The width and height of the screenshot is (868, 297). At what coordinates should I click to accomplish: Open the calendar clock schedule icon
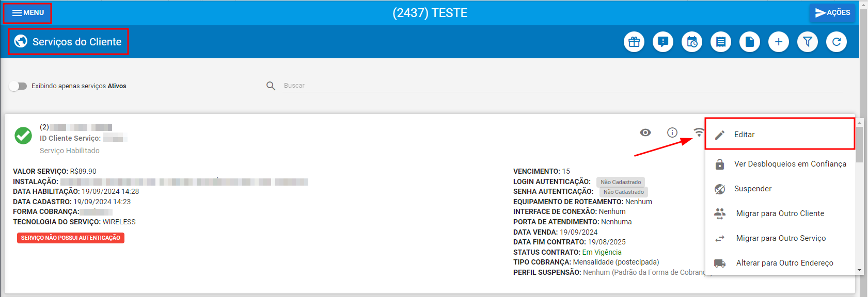pyautogui.click(x=692, y=42)
